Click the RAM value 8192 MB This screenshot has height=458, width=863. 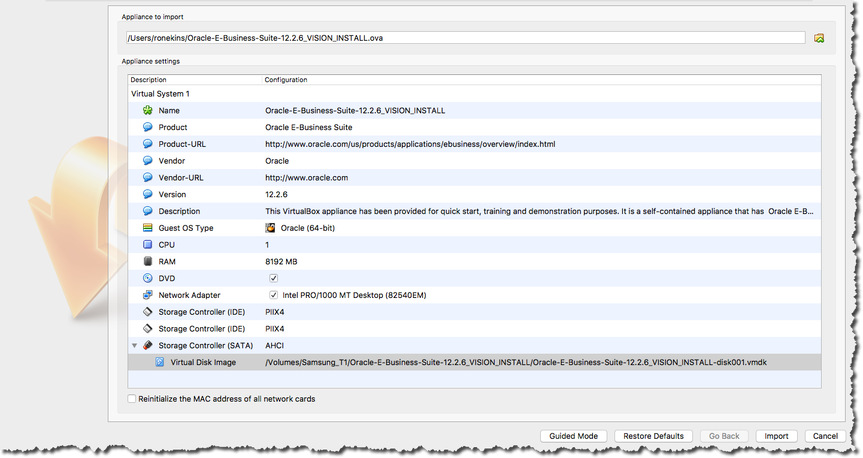click(x=281, y=261)
